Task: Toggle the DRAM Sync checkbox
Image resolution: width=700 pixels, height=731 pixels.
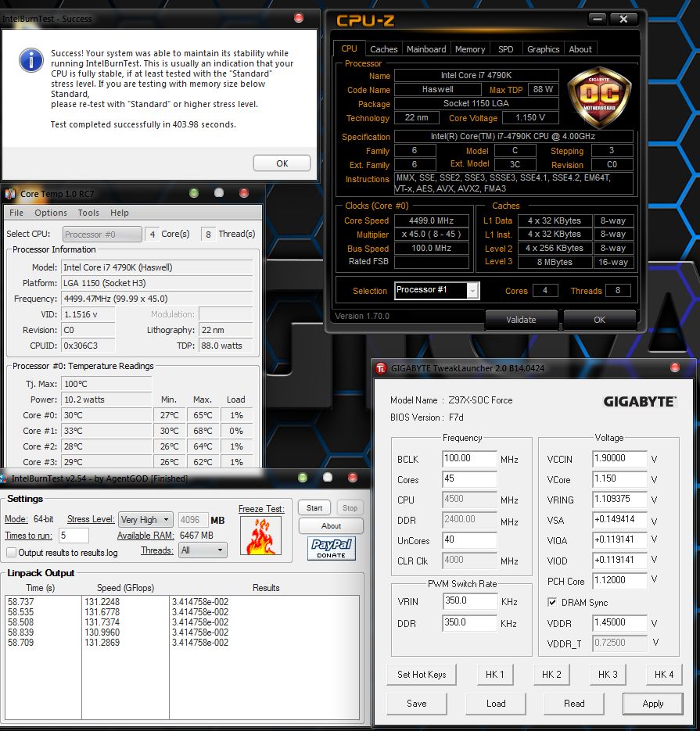Action: point(552,602)
